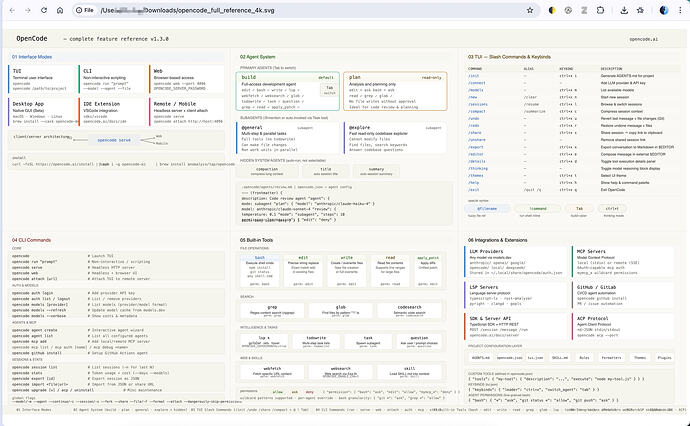Screen dimensions: 690x426
Task: Click the profile avatar in the toolbar
Action: (x=664, y=10)
